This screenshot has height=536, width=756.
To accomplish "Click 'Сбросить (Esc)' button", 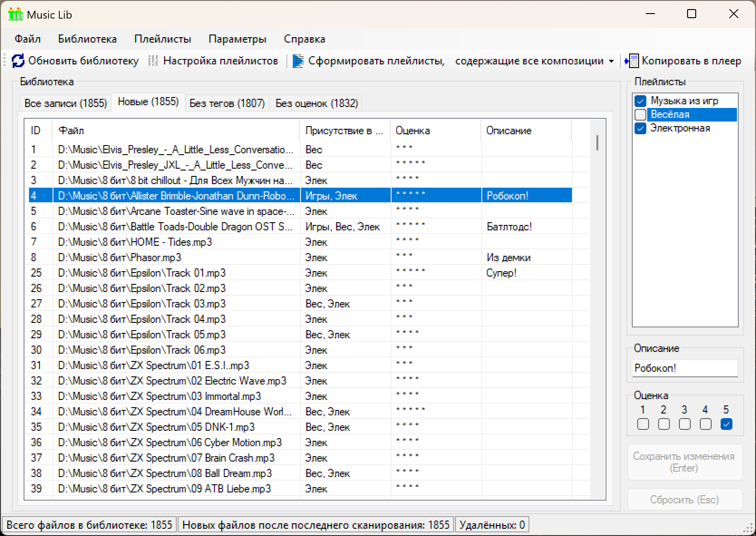I will pyautogui.click(x=684, y=500).
